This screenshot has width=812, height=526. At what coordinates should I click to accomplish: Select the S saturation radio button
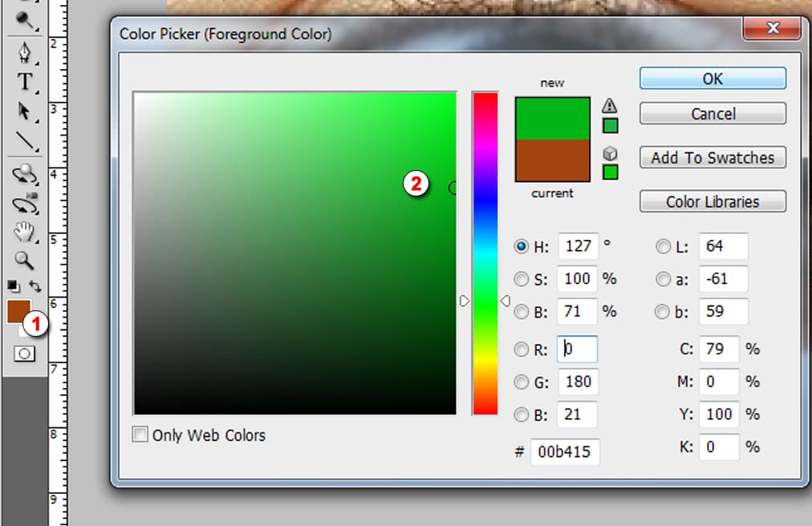point(522,279)
